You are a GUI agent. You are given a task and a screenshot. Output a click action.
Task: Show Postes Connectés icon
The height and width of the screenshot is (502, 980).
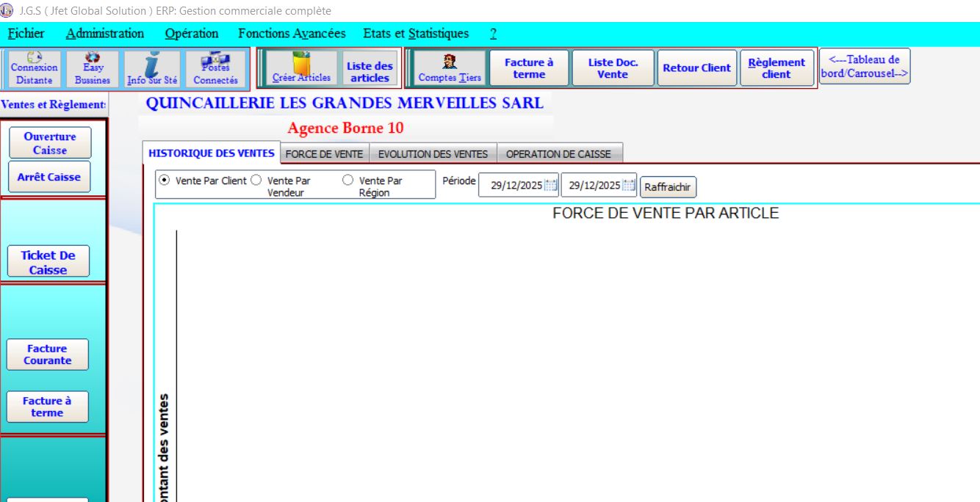coord(215,68)
